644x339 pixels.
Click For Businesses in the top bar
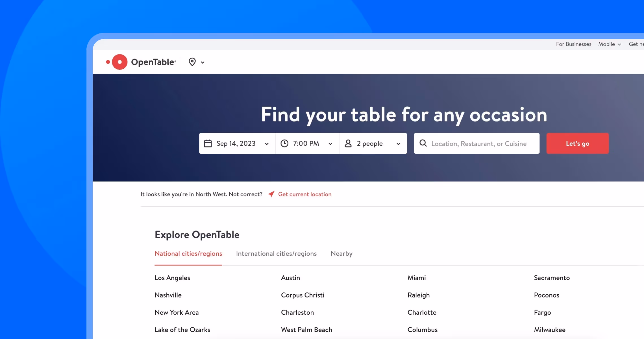coord(573,44)
